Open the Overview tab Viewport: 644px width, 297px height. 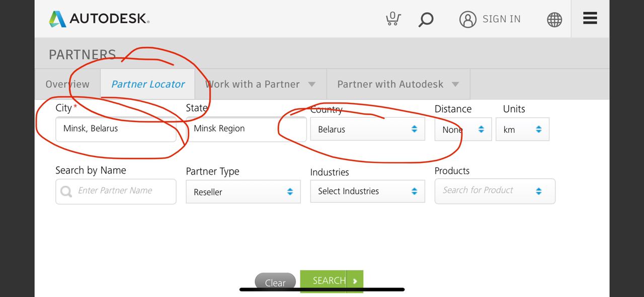67,84
